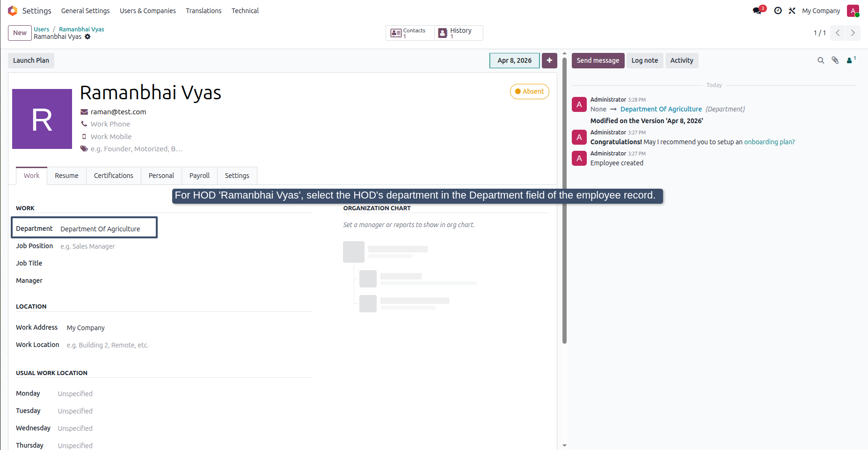The height and width of the screenshot is (450, 868).
Task: Open the Settings tab of employee form
Action: (x=237, y=176)
